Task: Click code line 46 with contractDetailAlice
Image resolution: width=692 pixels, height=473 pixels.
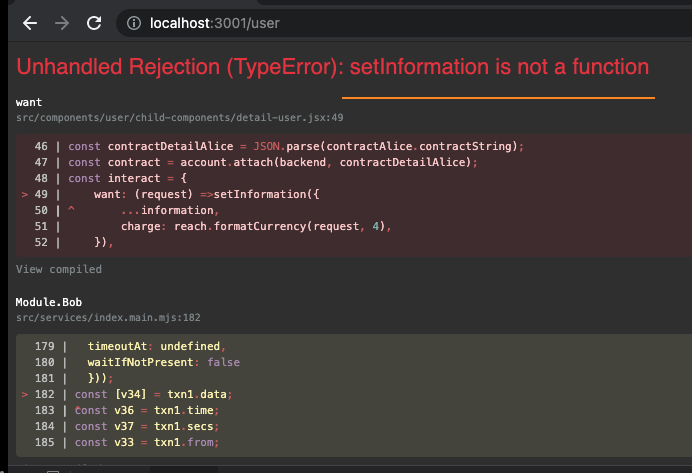Action: (x=279, y=146)
